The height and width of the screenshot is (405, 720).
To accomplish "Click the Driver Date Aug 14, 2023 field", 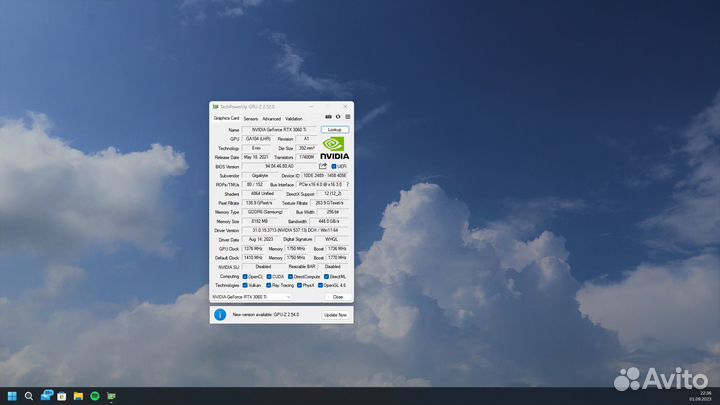I will tap(261, 239).
